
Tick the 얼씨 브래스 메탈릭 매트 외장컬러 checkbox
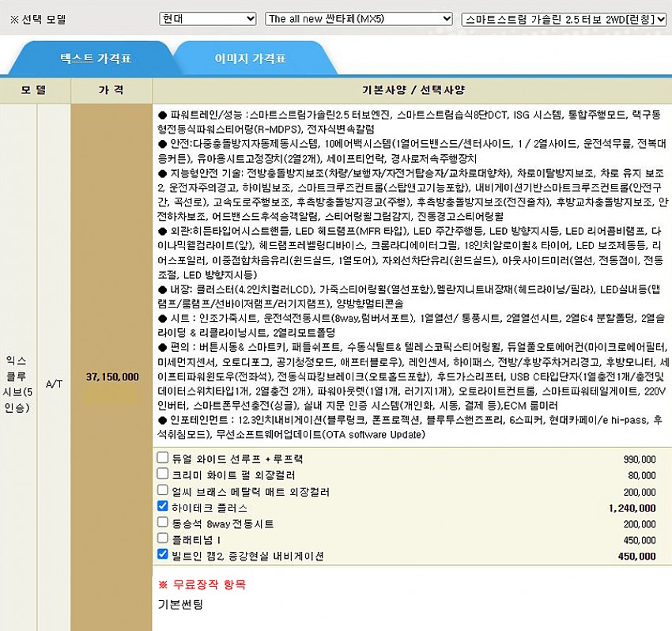pos(163,491)
